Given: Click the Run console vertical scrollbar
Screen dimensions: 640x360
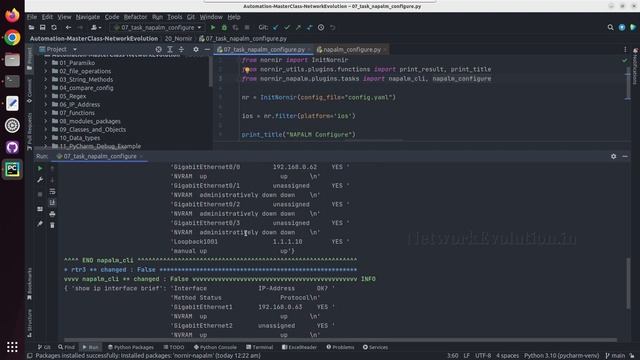Looking at the screenshot, I should coord(628,283).
